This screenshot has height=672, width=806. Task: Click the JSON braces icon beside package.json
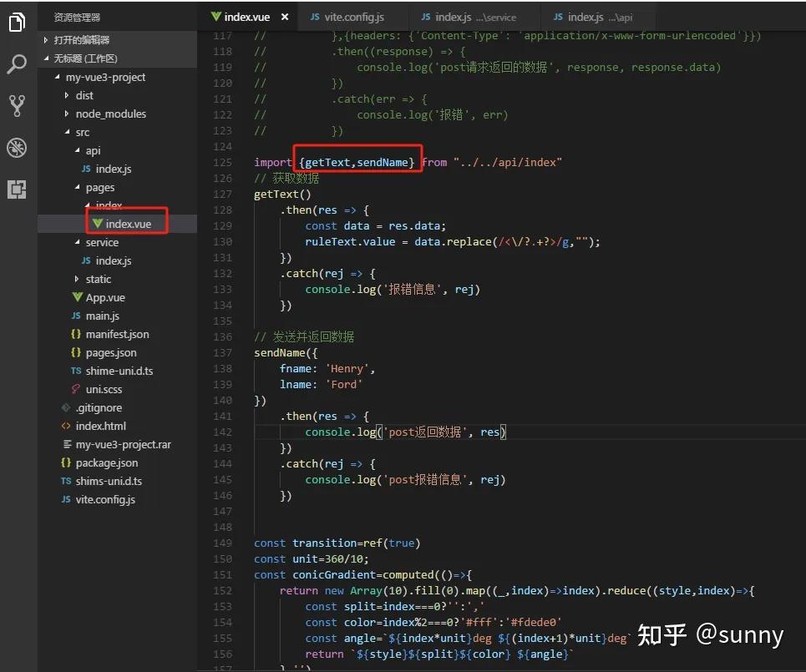click(64, 462)
